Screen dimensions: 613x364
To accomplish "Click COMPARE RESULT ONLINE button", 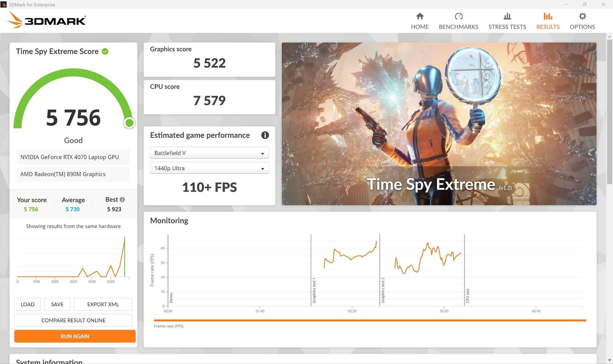I will pos(73,320).
